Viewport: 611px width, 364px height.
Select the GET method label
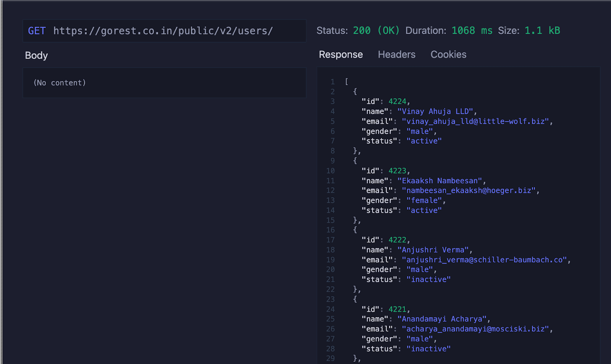point(37,31)
